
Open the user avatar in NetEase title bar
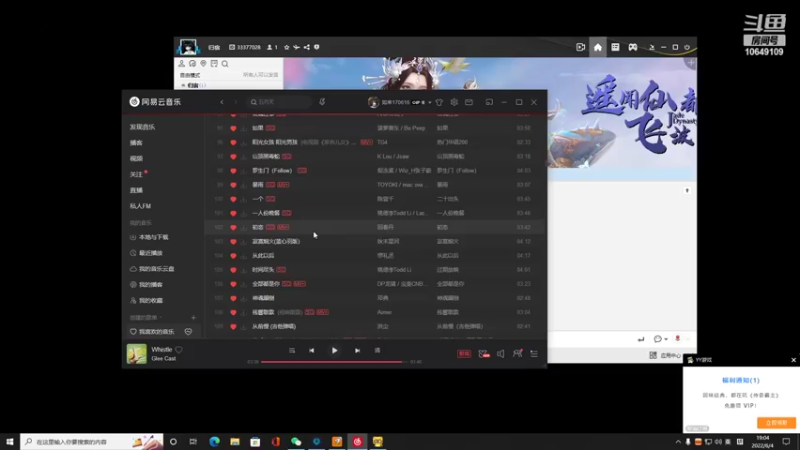coord(373,103)
